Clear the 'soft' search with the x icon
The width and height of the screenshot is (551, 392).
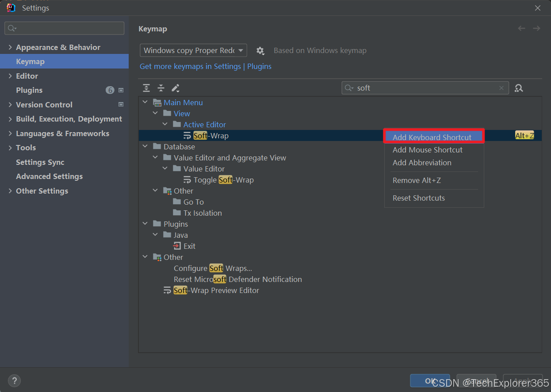[x=501, y=88]
